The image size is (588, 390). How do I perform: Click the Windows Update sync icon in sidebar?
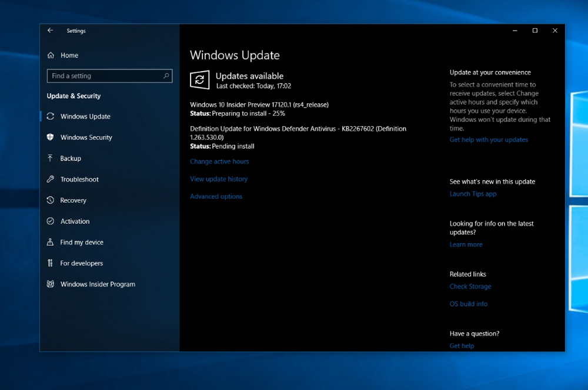tap(50, 116)
